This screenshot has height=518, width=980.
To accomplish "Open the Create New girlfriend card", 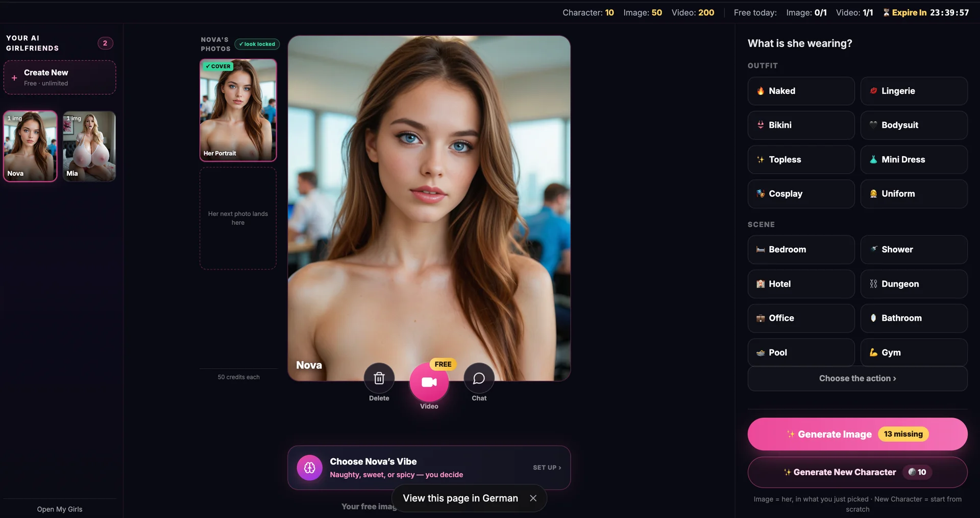I will pos(60,77).
